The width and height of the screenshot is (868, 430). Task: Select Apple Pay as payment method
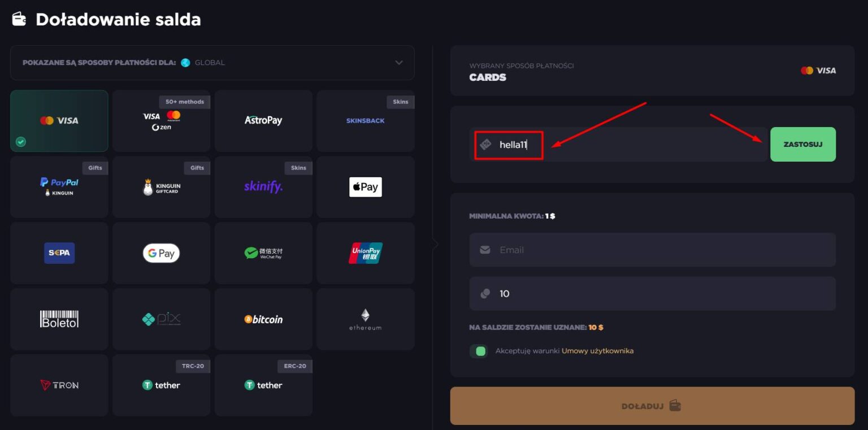point(366,187)
